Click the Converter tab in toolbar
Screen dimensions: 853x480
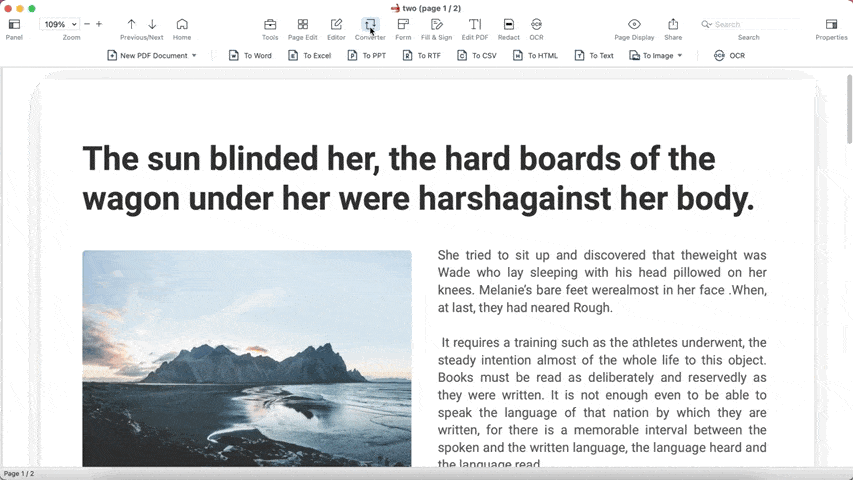point(370,25)
